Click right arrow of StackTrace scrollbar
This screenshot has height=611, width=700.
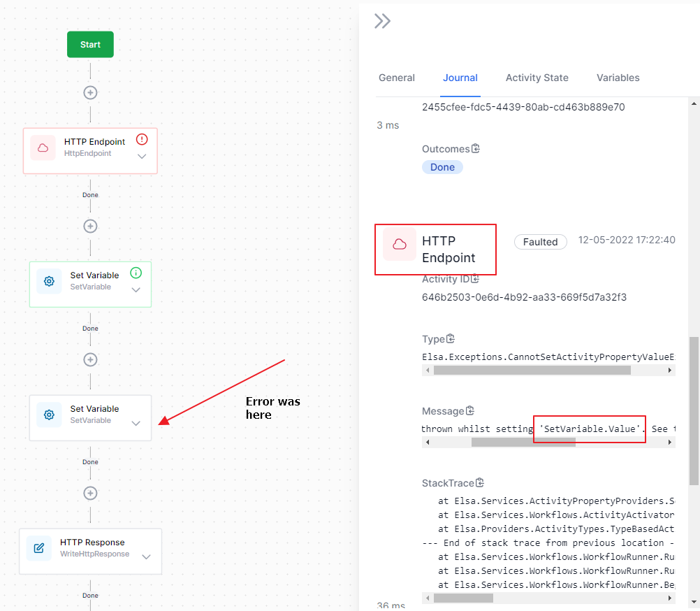point(670,598)
